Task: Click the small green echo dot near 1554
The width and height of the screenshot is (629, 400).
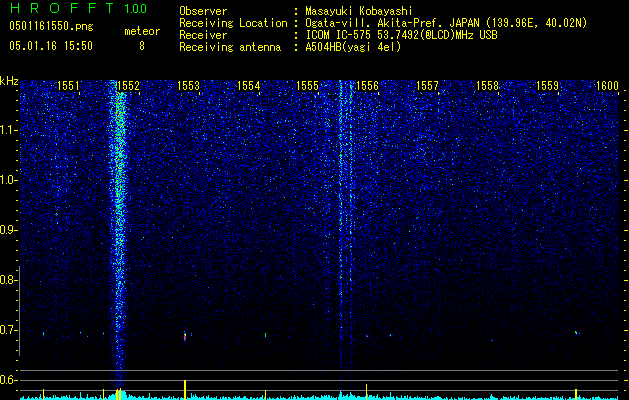Action: 266,335
